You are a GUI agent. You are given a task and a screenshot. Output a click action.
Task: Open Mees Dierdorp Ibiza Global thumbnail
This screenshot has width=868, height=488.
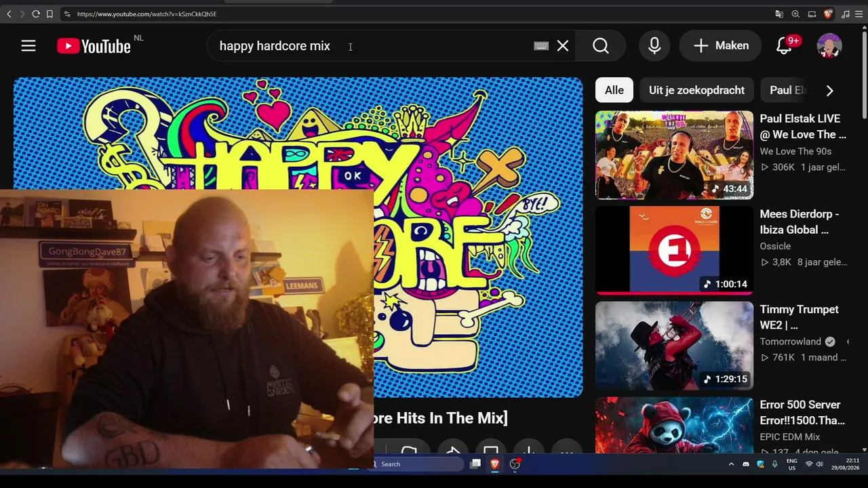pos(674,251)
